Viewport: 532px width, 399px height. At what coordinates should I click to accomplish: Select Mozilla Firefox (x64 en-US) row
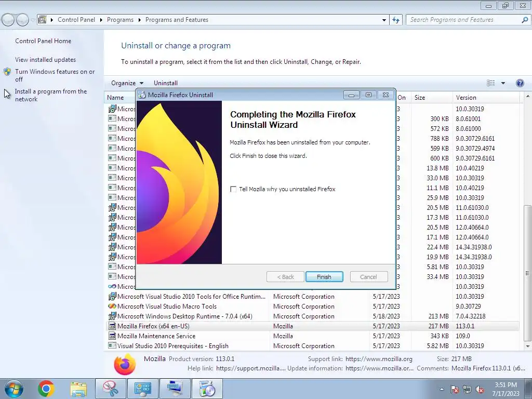coord(313,326)
